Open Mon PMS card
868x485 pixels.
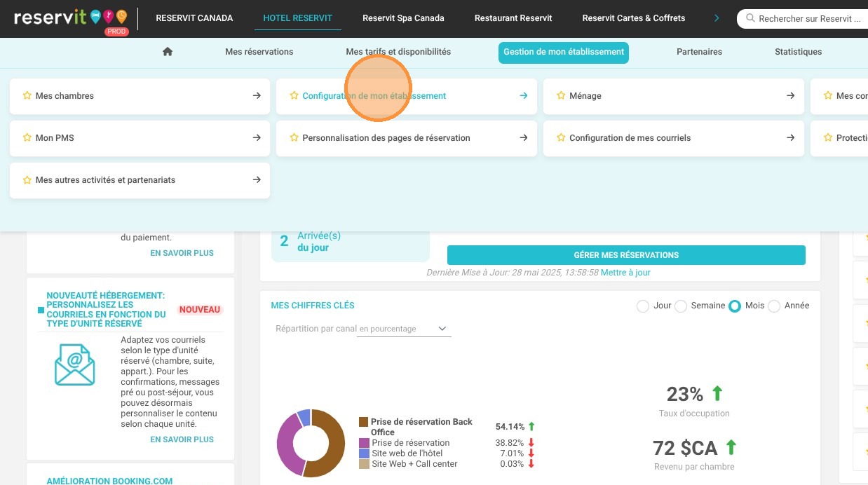[140, 138]
